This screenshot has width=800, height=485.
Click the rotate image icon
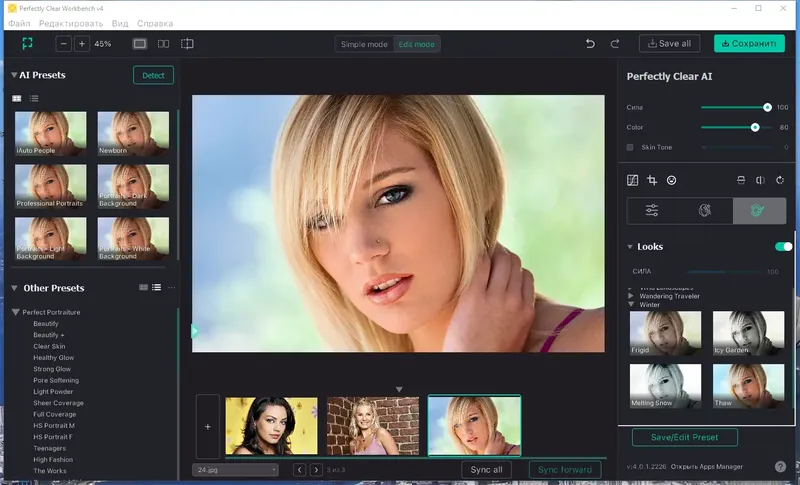[x=780, y=180]
